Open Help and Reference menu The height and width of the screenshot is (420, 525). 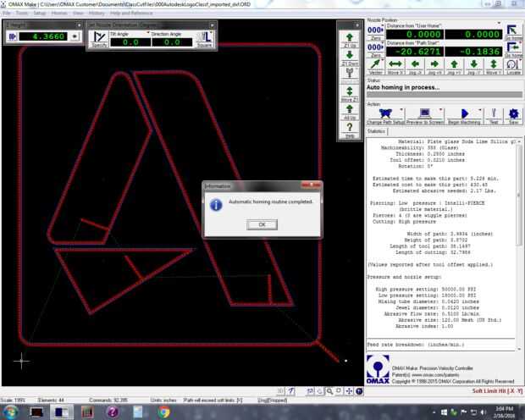tap(131, 13)
